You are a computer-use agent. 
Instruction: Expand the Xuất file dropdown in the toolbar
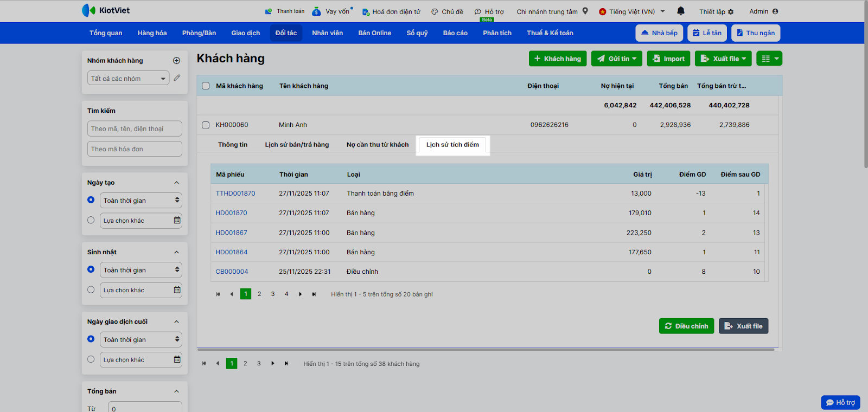click(723, 59)
